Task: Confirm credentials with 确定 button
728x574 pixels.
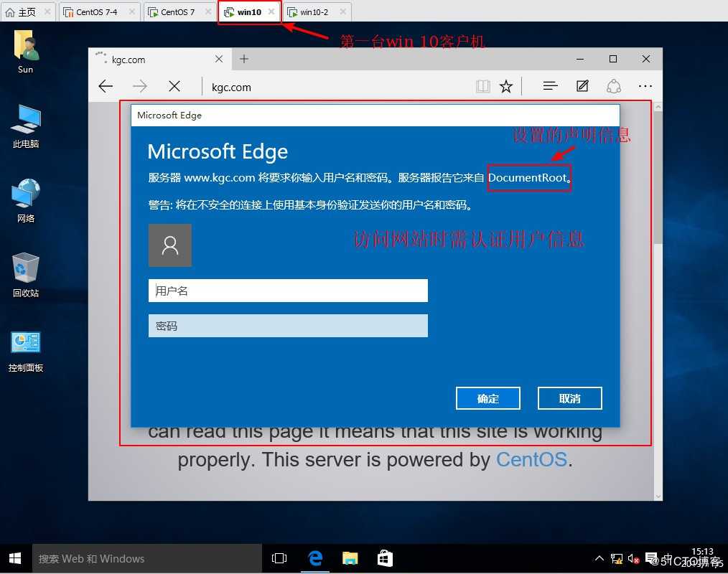Action: (x=488, y=398)
